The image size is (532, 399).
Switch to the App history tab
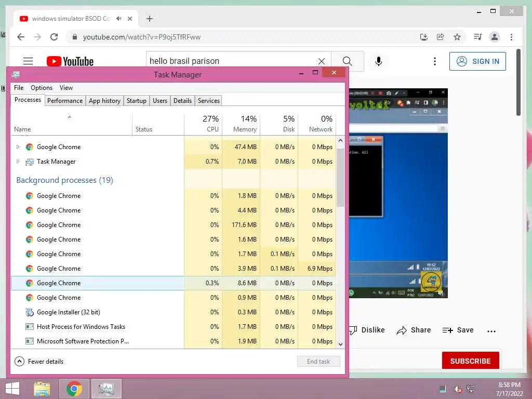[104, 100]
